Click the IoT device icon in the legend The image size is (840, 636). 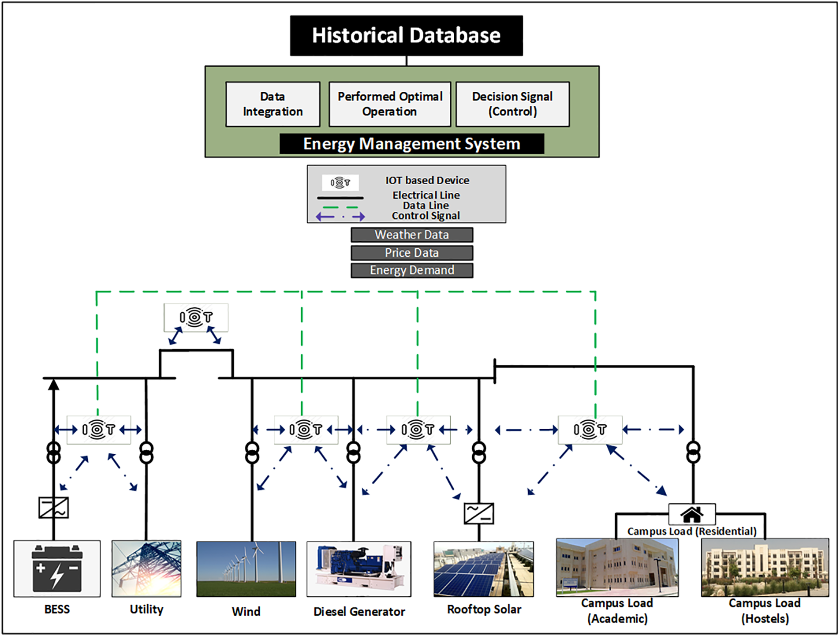[340, 182]
